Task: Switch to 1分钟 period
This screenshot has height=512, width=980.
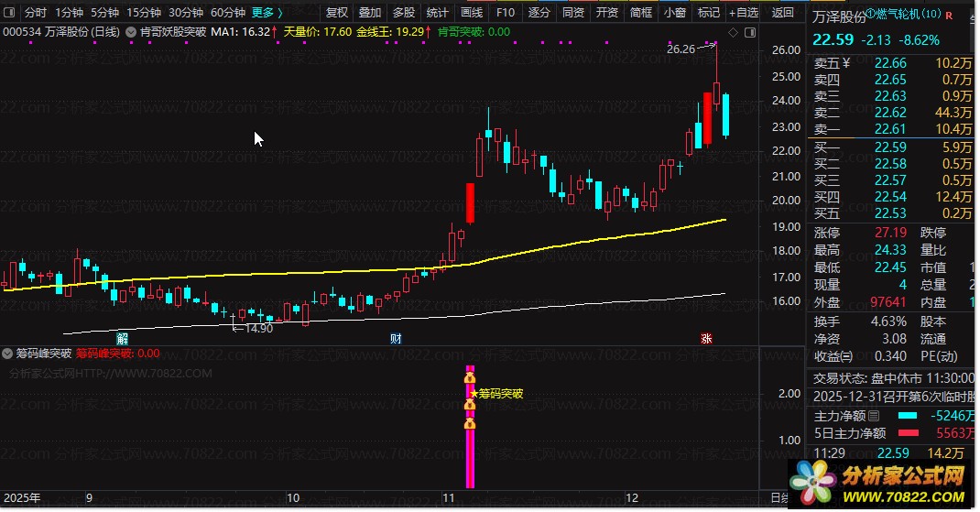Action: pos(69,13)
